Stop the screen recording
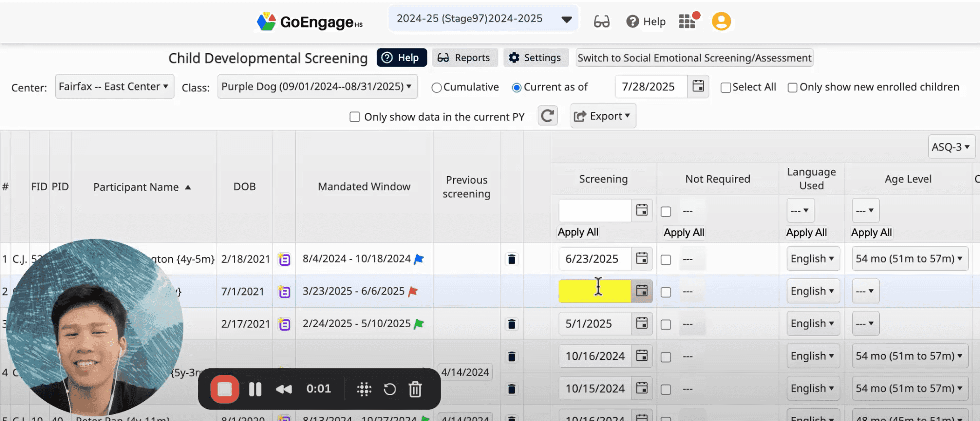This screenshot has height=421, width=980. coord(224,389)
